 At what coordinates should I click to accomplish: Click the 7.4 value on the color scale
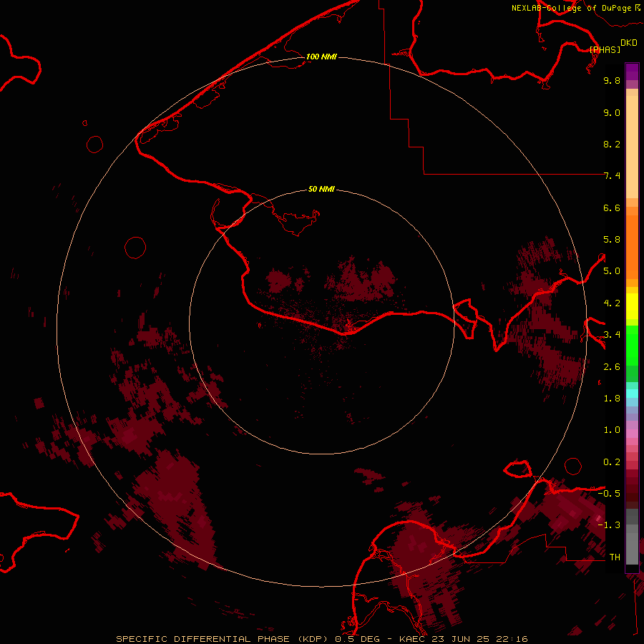[612, 176]
